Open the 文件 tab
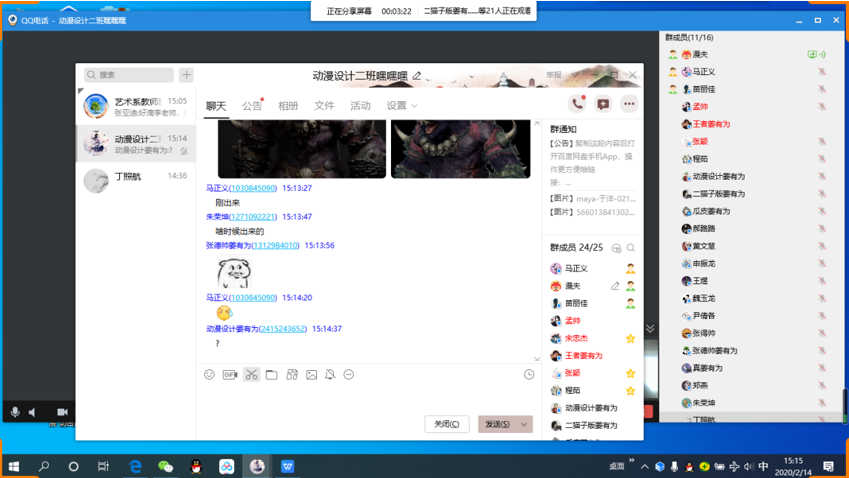This screenshot has height=478, width=849. 324,106
